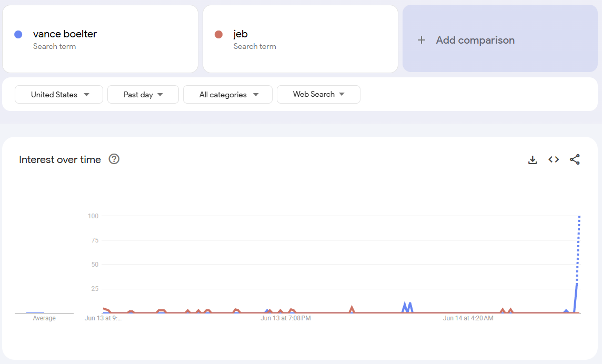Click the blue double peak near Jun 14
The height and width of the screenshot is (364, 602).
[x=407, y=307]
